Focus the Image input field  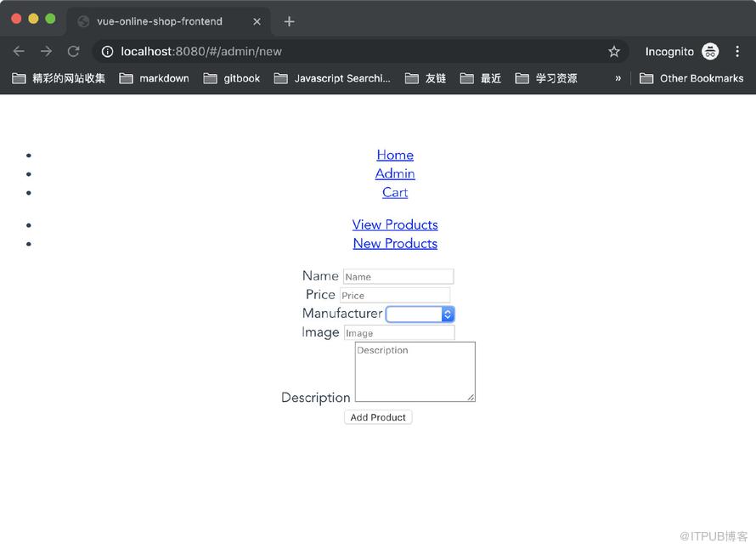pyautogui.click(x=399, y=333)
